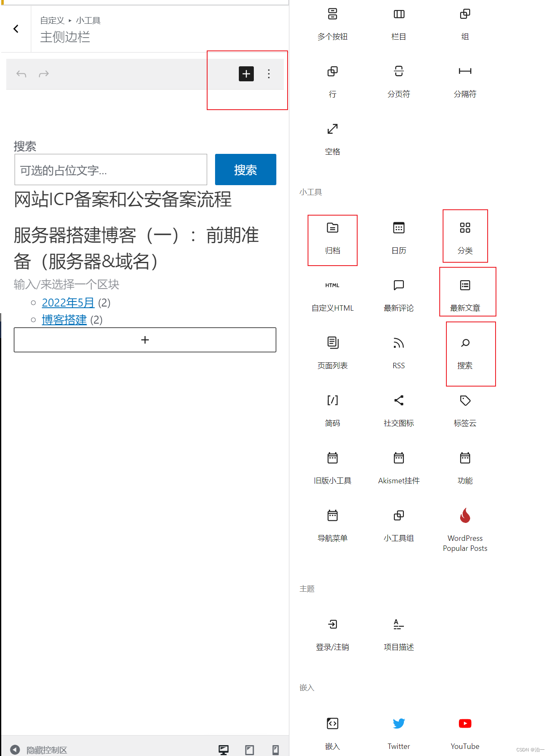
Task: Click the 输入/来选择一个区块 empty paragraph
Action: click(67, 284)
